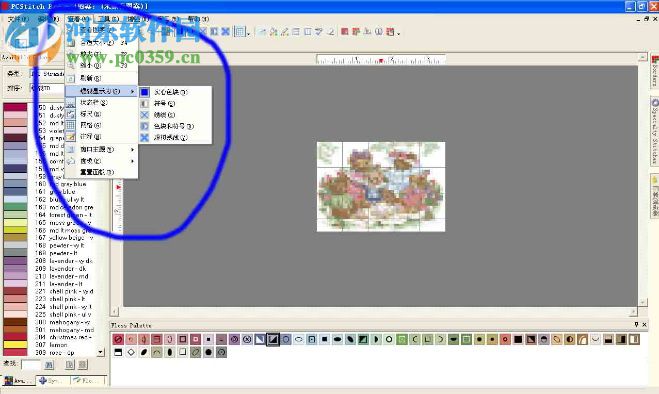Select the black horizontal ellipse palette symbol
The width and height of the screenshot is (659, 394).
pyautogui.click(x=337, y=339)
